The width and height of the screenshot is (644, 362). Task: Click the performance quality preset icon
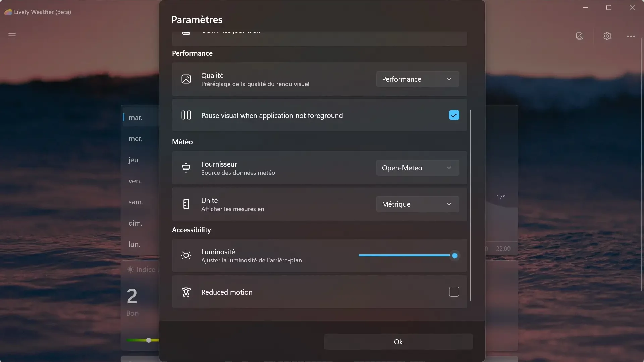pos(186,79)
